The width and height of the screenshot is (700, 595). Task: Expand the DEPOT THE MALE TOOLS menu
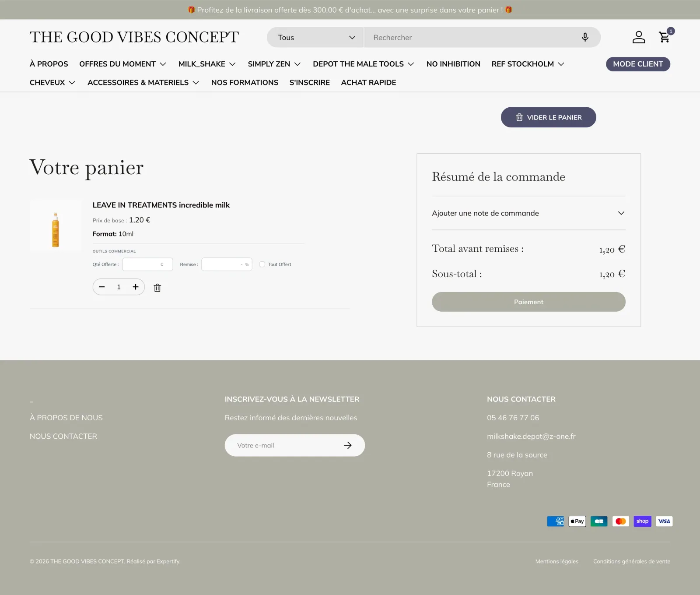coord(364,64)
